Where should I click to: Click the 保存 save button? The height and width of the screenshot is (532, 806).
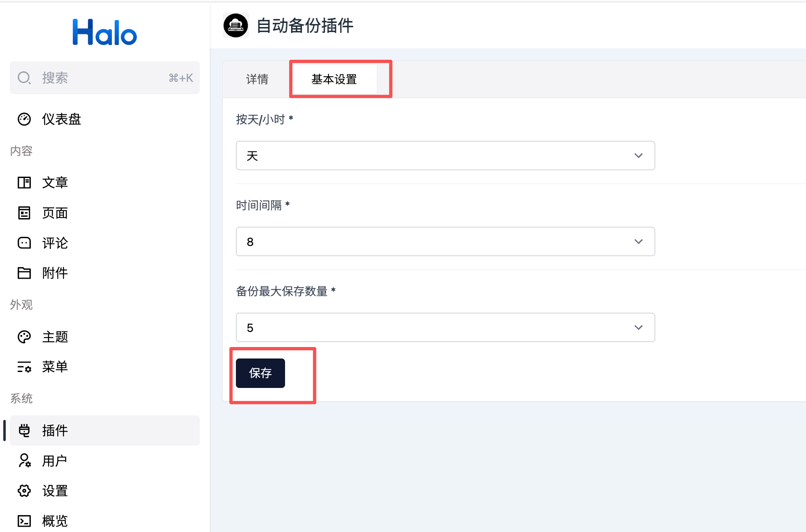[260, 373]
